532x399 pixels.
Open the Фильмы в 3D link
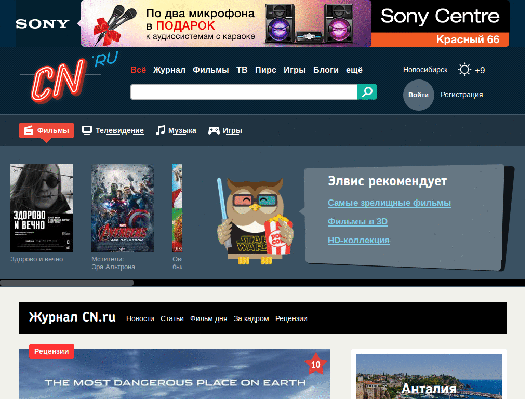[357, 221]
